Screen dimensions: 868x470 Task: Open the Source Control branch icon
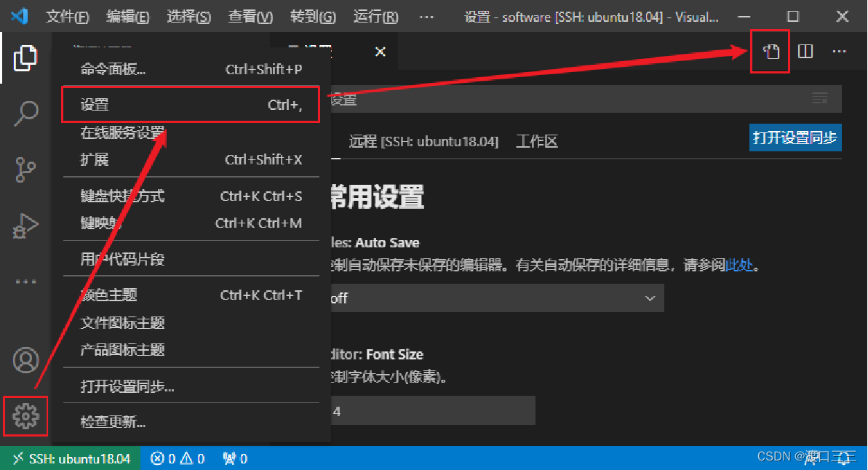coord(25,170)
